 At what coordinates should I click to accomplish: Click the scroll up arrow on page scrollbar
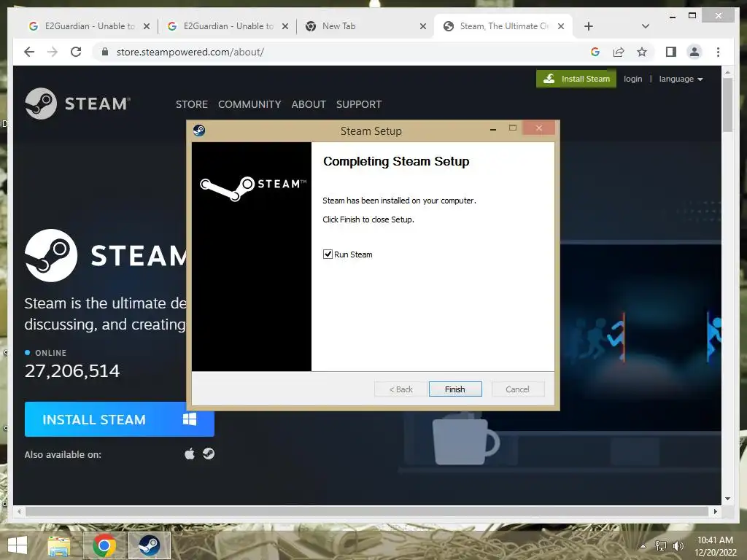(x=727, y=72)
